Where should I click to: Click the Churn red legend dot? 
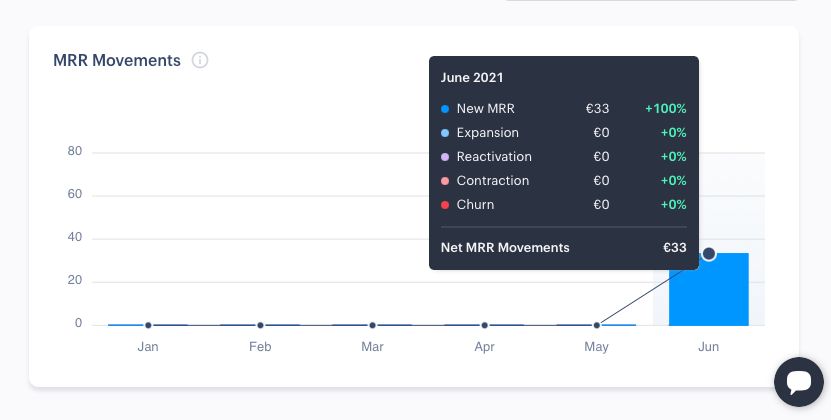pos(445,205)
